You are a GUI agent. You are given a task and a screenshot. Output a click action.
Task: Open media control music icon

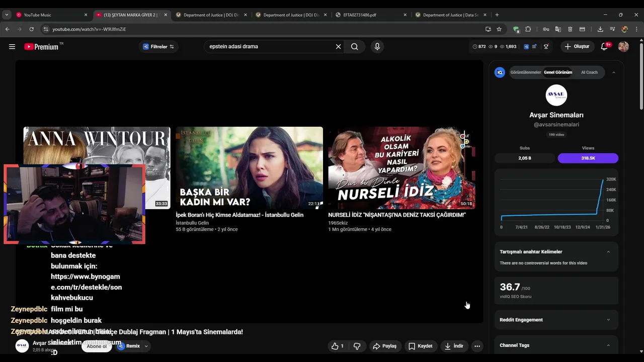coord(612,29)
